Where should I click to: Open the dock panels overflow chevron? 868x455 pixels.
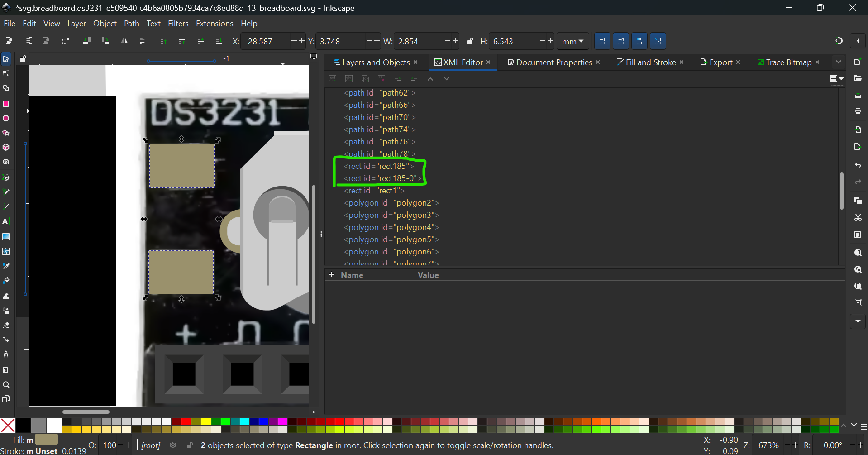pos(839,62)
